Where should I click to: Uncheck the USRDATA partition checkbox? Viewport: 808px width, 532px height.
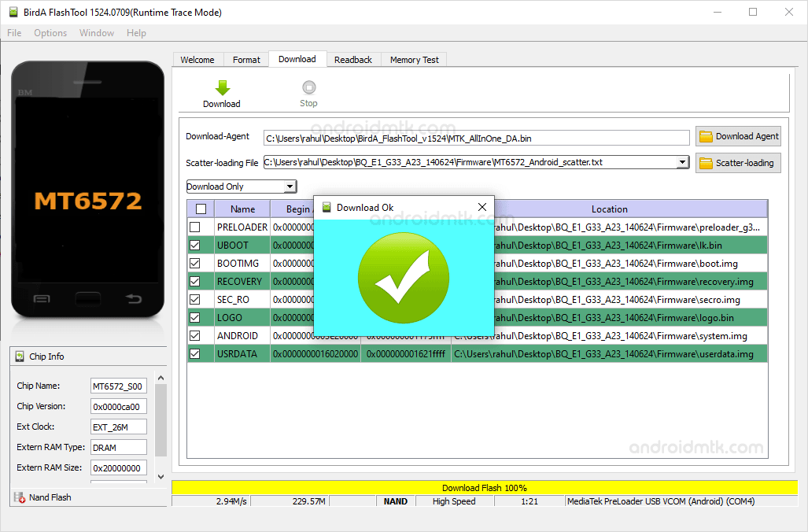pyautogui.click(x=194, y=354)
